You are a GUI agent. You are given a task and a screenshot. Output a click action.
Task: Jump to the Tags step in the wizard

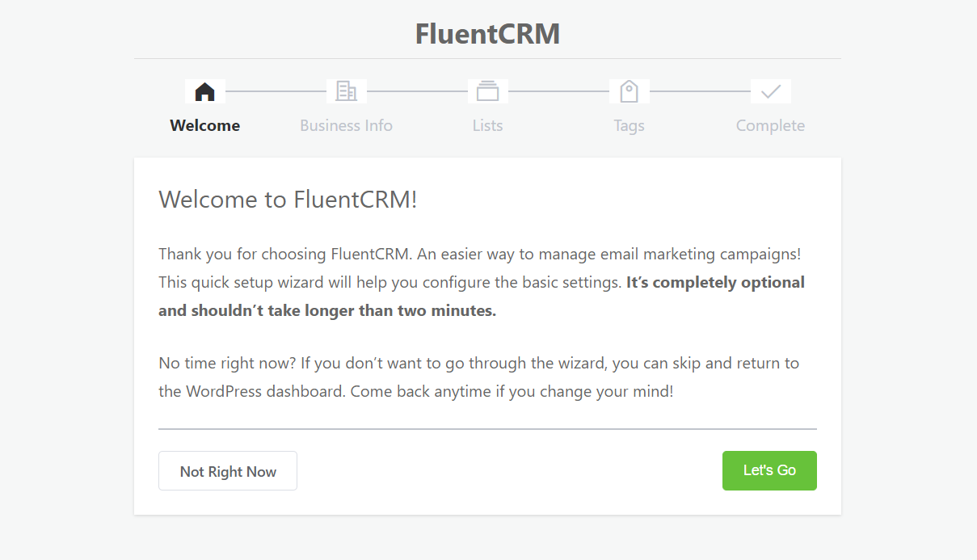click(x=629, y=105)
